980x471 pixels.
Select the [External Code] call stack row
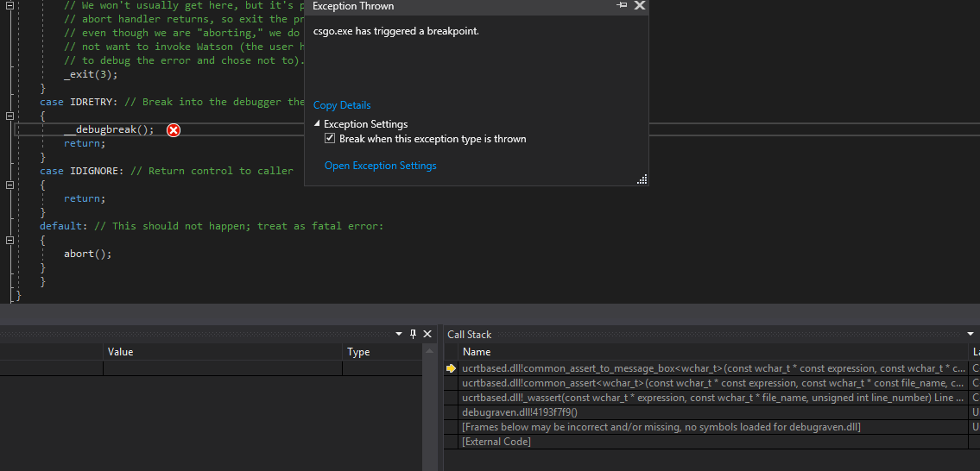(x=496, y=442)
